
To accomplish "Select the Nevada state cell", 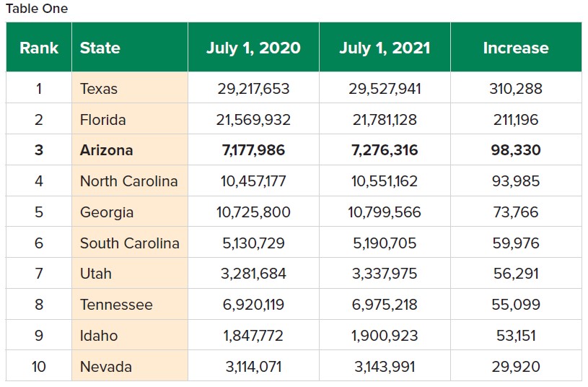I will coord(106,367).
